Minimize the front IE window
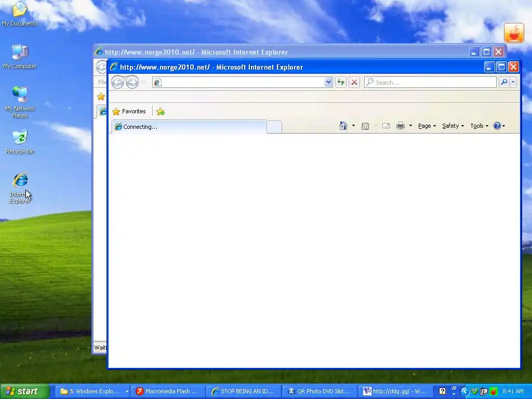Screen dimensions: 532x399 coord(489,67)
